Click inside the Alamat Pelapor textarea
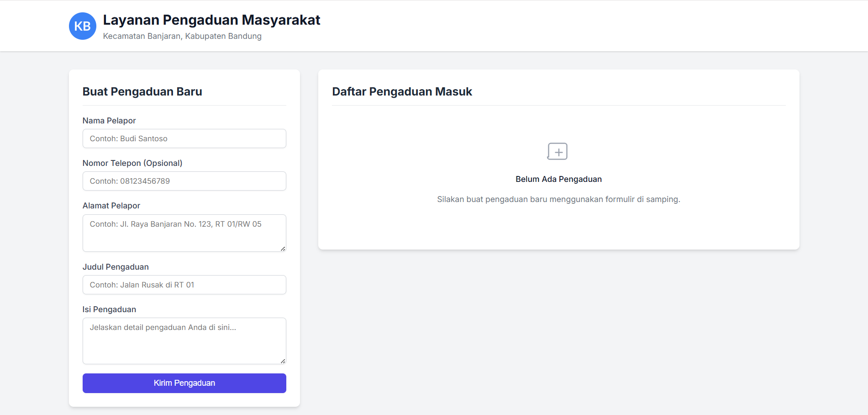Image resolution: width=868 pixels, height=415 pixels. [184, 233]
